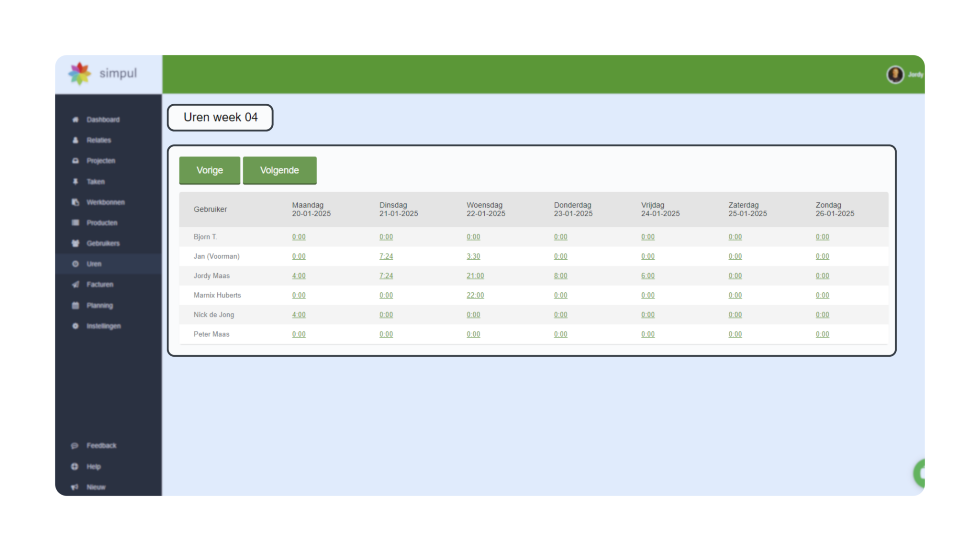Click the Feedback label in sidebar
Screen dimensions: 980x551
pyautogui.click(x=101, y=446)
